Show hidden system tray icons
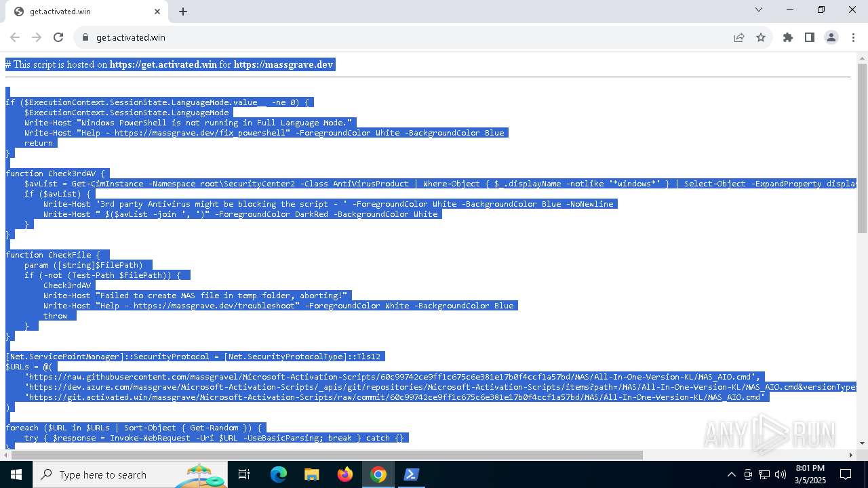The image size is (868, 488). pyautogui.click(x=731, y=474)
